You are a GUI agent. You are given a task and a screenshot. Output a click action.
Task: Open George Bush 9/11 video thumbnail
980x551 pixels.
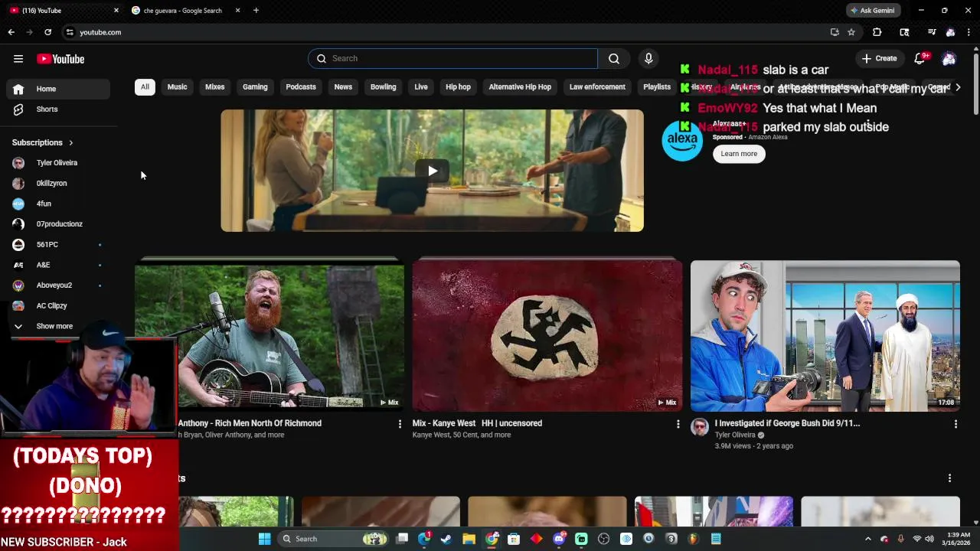coord(825,337)
